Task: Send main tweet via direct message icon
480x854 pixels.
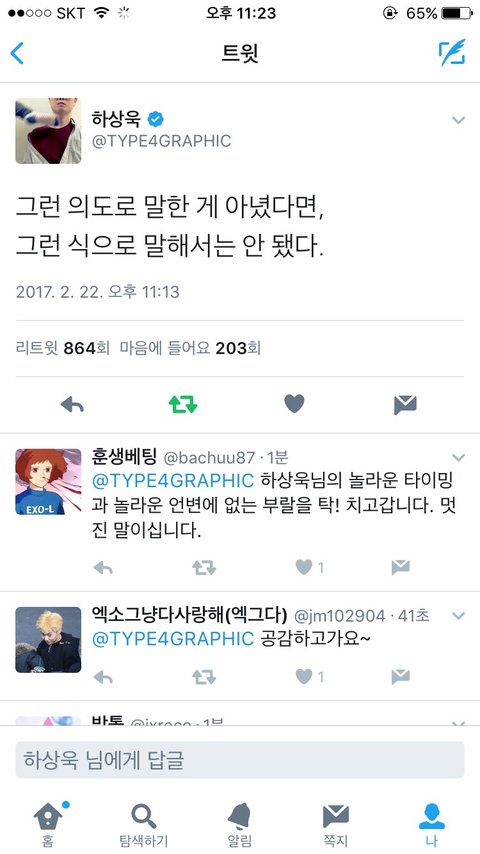Action: (x=405, y=405)
